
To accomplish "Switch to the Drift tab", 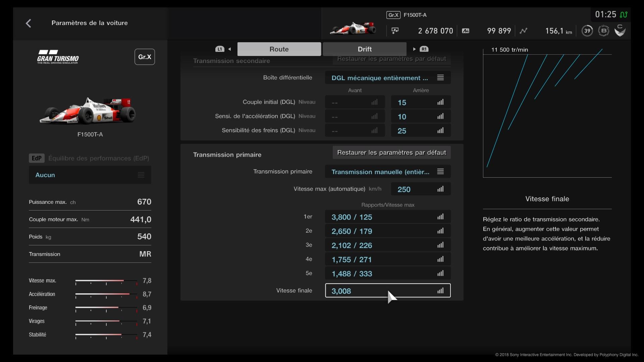I will tap(365, 49).
